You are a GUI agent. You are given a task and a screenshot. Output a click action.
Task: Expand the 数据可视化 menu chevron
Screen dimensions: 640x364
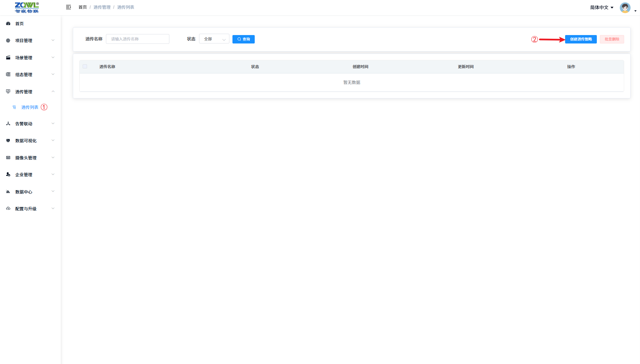[x=53, y=141]
